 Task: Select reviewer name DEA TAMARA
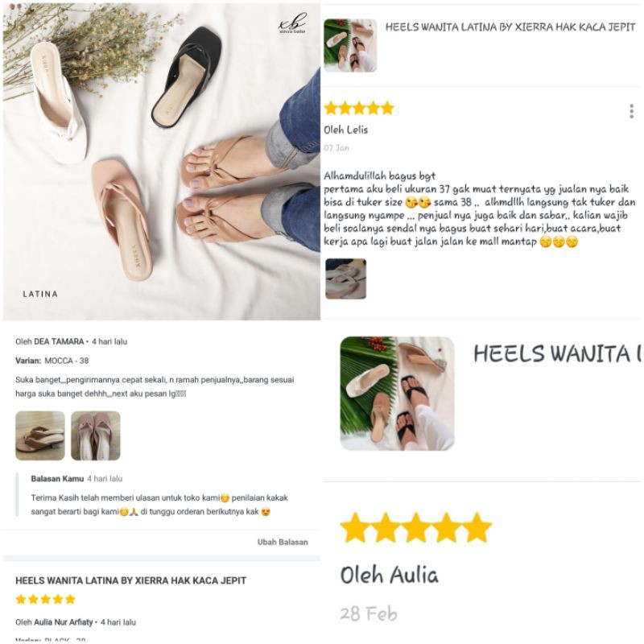point(59,341)
